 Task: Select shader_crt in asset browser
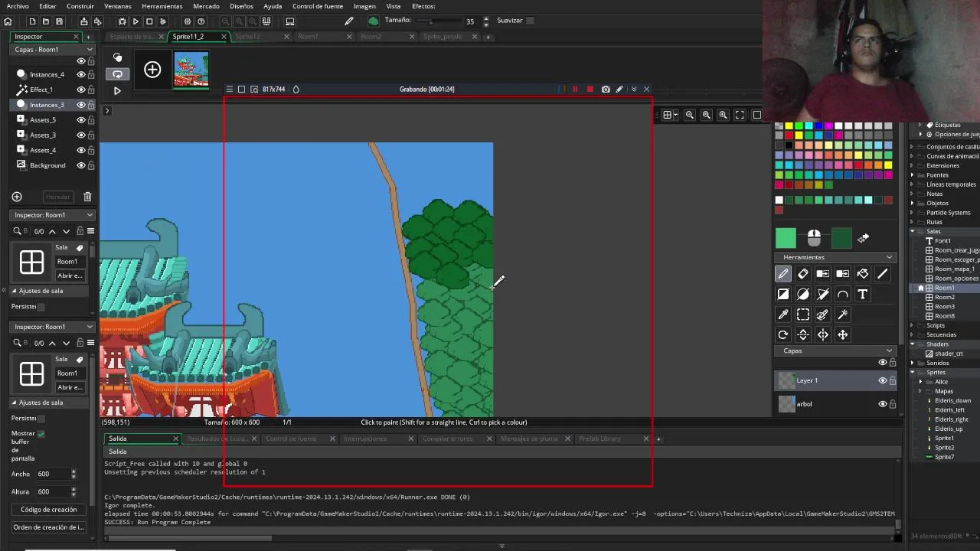949,354
